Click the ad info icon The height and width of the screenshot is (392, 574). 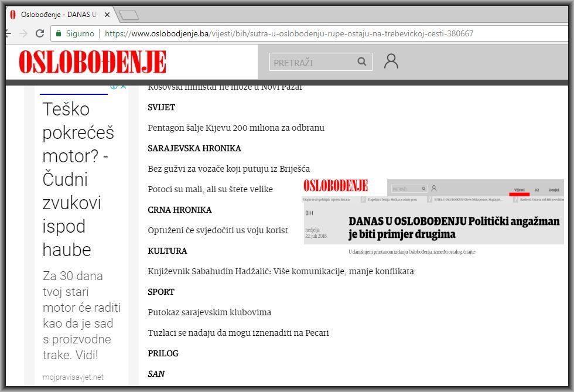(x=114, y=87)
